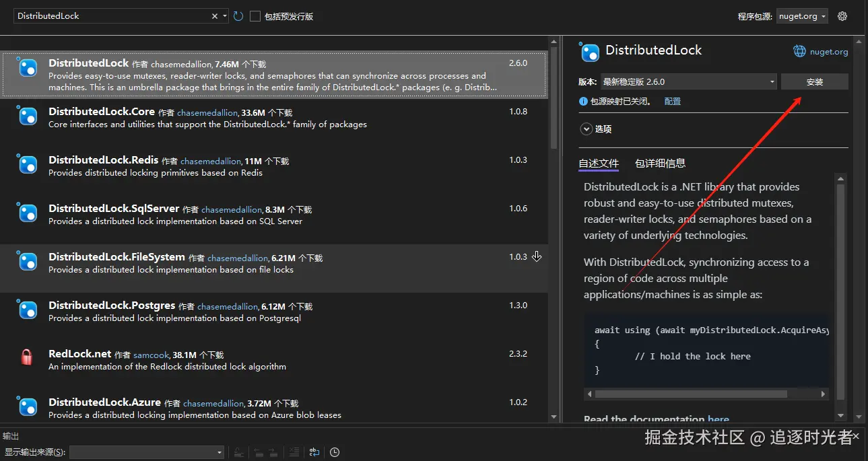The image size is (868, 461).
Task: Click the DistributedLock icon in details pane header
Action: 590,52
